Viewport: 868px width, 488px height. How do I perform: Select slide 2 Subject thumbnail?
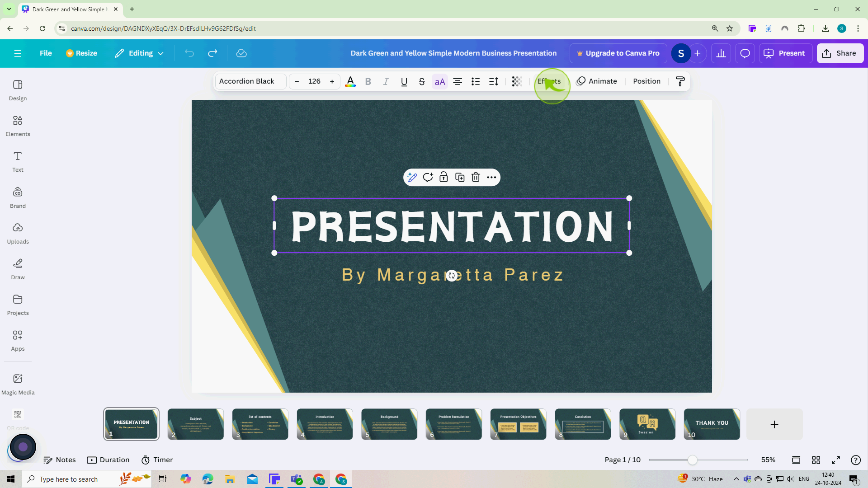pos(196,424)
